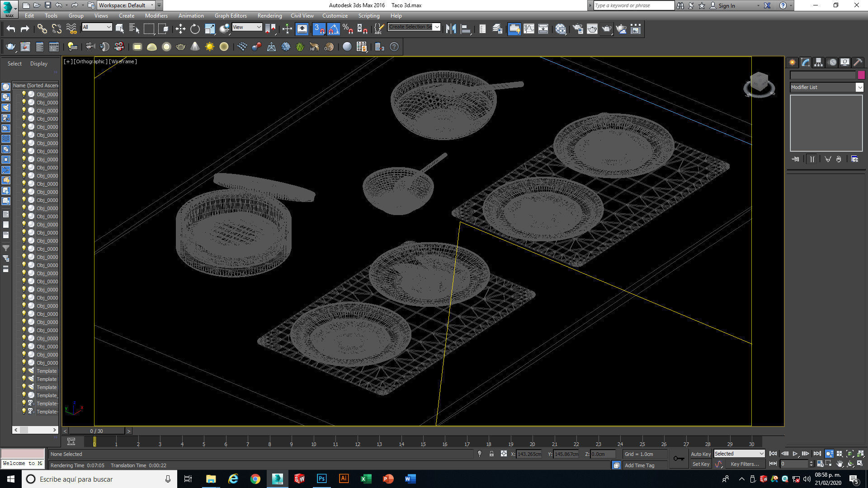The width and height of the screenshot is (868, 488).
Task: Open the Create command panel tab
Action: point(793,62)
